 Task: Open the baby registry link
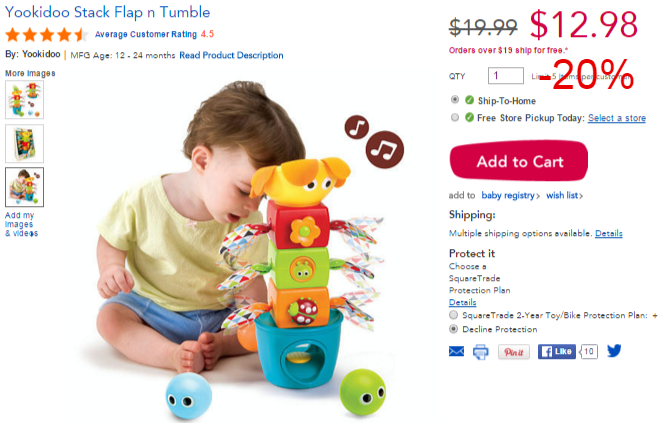[510, 195]
